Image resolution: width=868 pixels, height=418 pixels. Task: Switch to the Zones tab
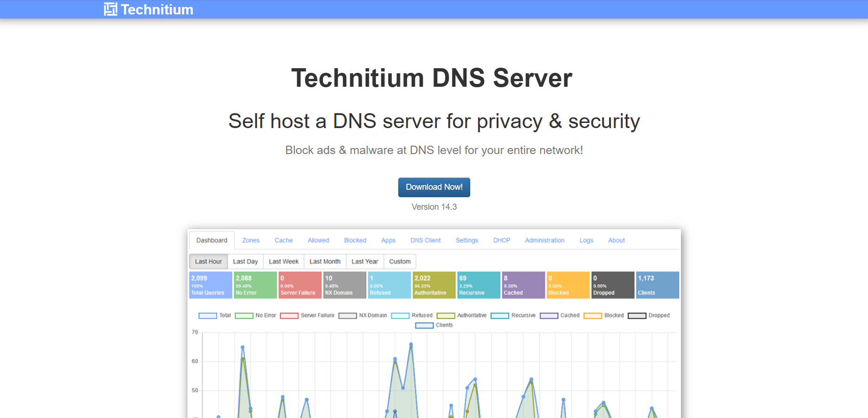pos(251,240)
